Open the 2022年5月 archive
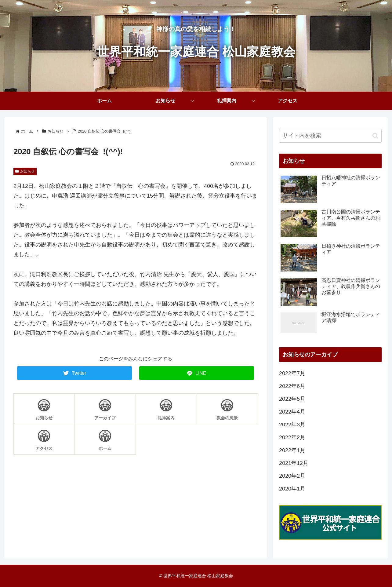 tap(292, 399)
